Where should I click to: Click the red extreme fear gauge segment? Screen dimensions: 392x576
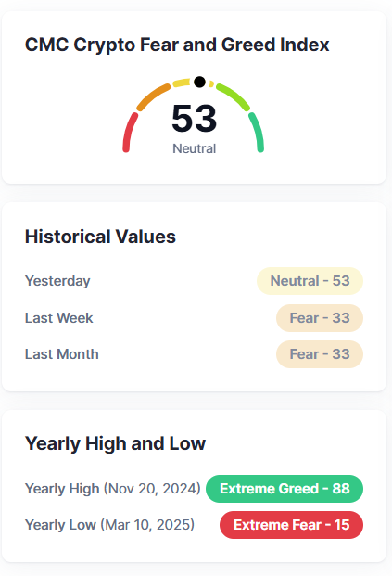(x=129, y=133)
